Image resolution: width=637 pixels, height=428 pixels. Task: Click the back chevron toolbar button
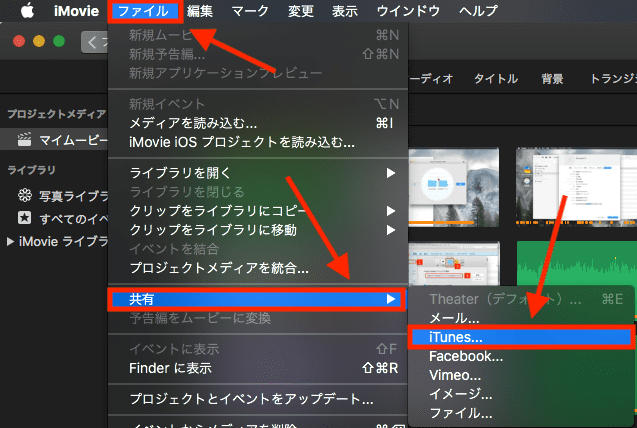(94, 42)
